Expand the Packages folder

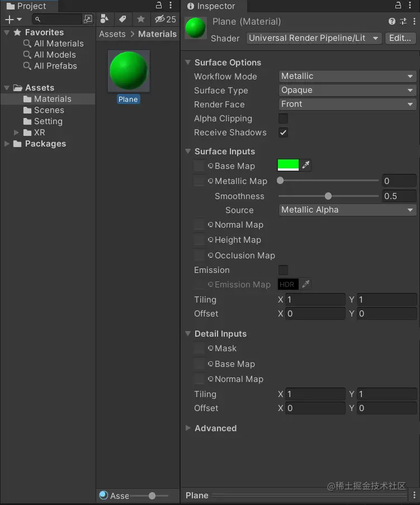tap(7, 144)
